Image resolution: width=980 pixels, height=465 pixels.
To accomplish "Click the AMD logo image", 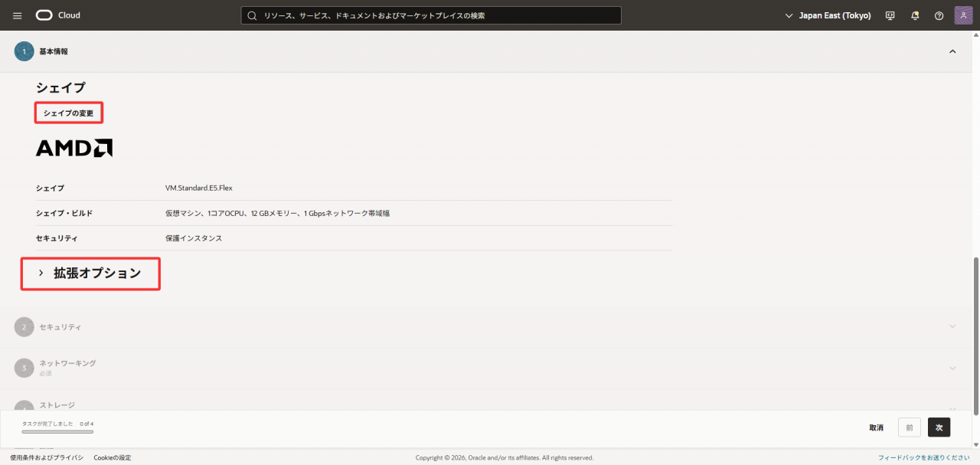I will (74, 148).
